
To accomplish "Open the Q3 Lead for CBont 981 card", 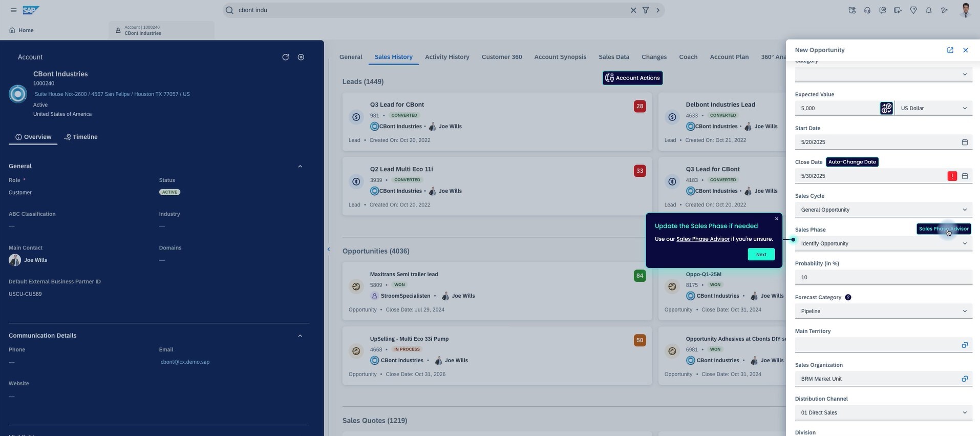I will coord(497,122).
